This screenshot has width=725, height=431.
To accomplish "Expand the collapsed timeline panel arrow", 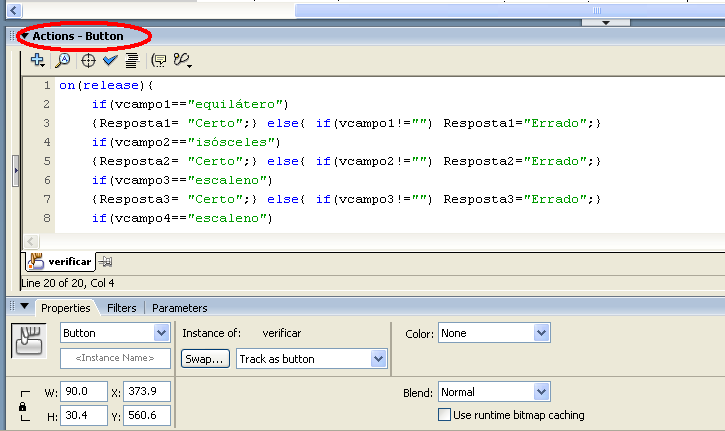I will (x=606, y=23).
